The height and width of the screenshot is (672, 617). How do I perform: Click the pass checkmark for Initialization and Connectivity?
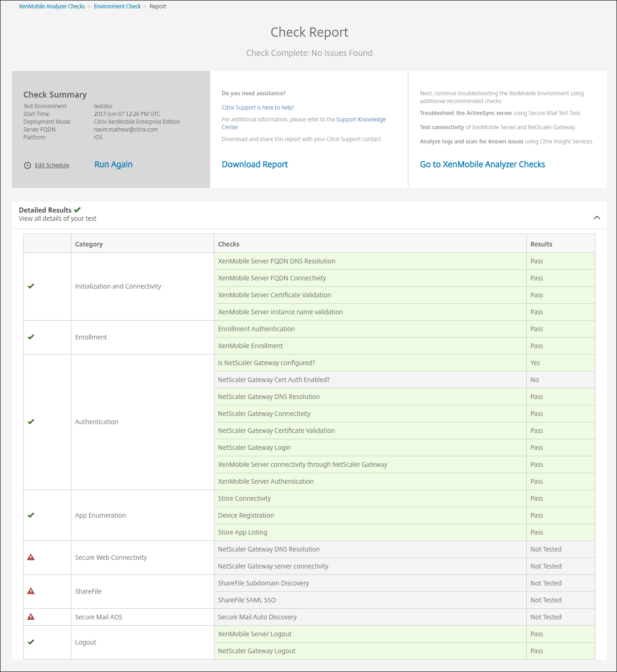(x=31, y=286)
